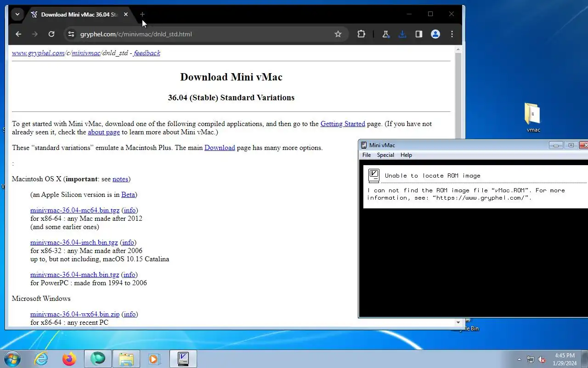Open info link for mc64 build

click(x=130, y=210)
